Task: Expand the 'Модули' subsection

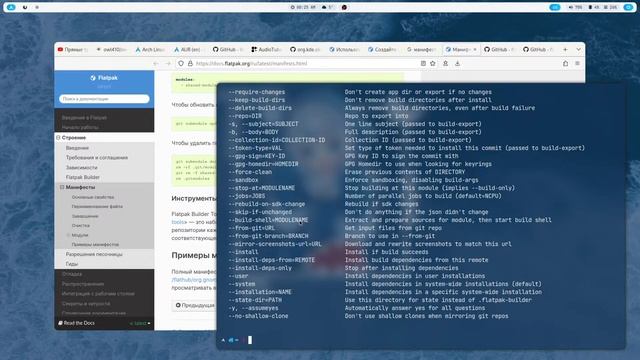Action: coord(68,235)
